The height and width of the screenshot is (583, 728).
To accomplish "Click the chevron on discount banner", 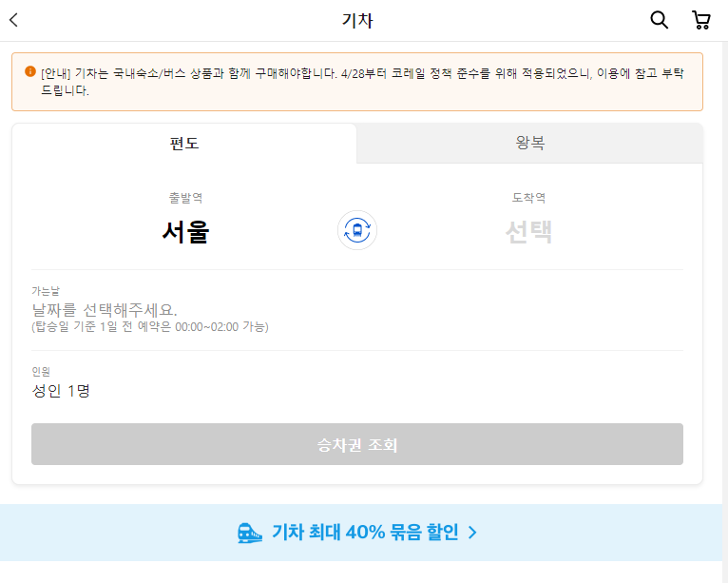I will click(x=472, y=533).
